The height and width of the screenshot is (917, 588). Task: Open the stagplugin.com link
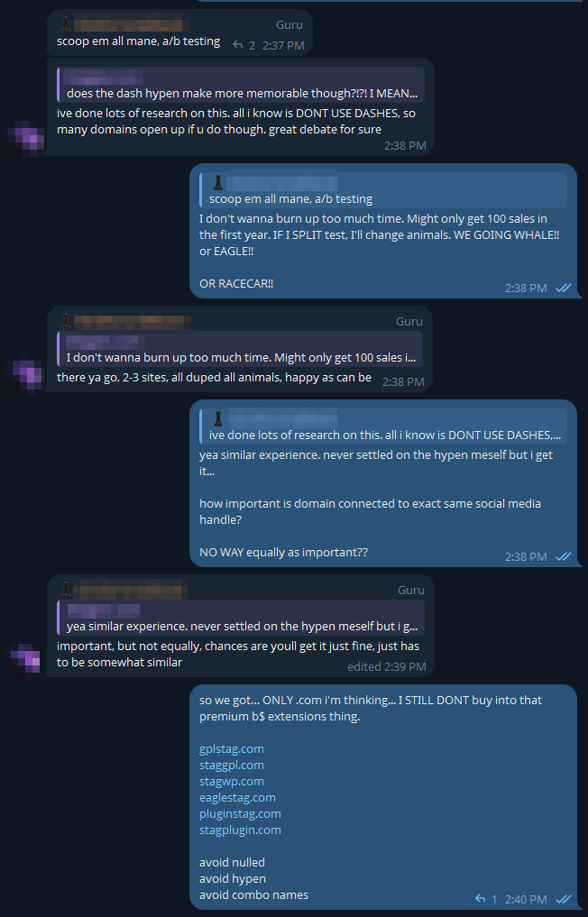tap(240, 830)
